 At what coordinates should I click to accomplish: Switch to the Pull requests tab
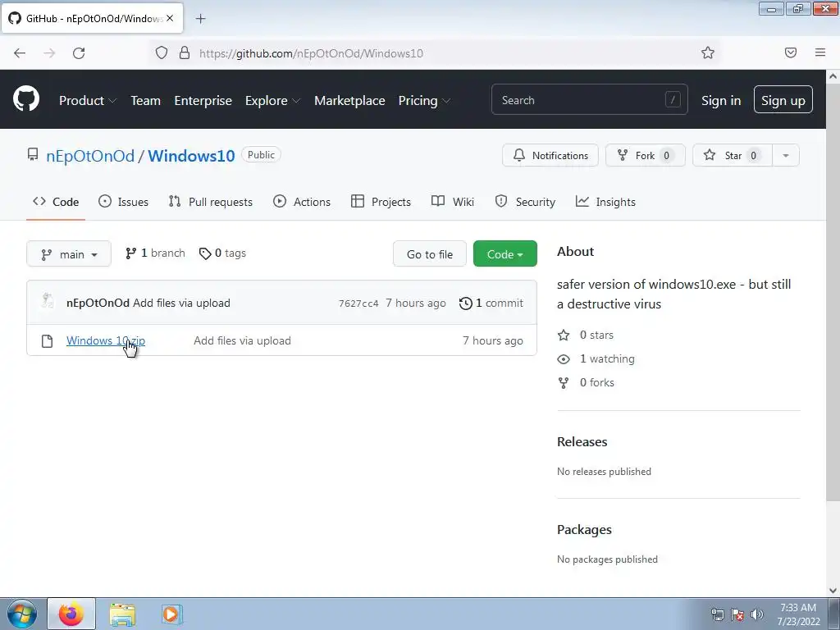click(x=210, y=202)
